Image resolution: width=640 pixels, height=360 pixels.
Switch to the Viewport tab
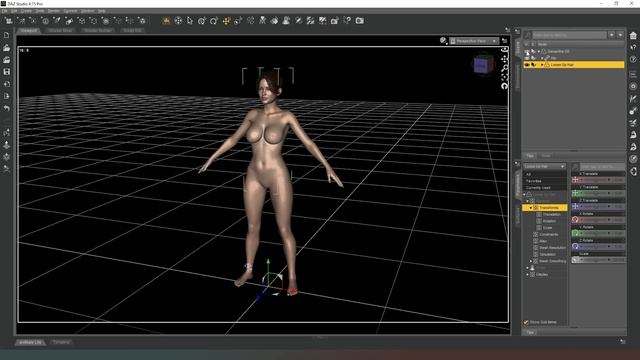[x=29, y=31]
